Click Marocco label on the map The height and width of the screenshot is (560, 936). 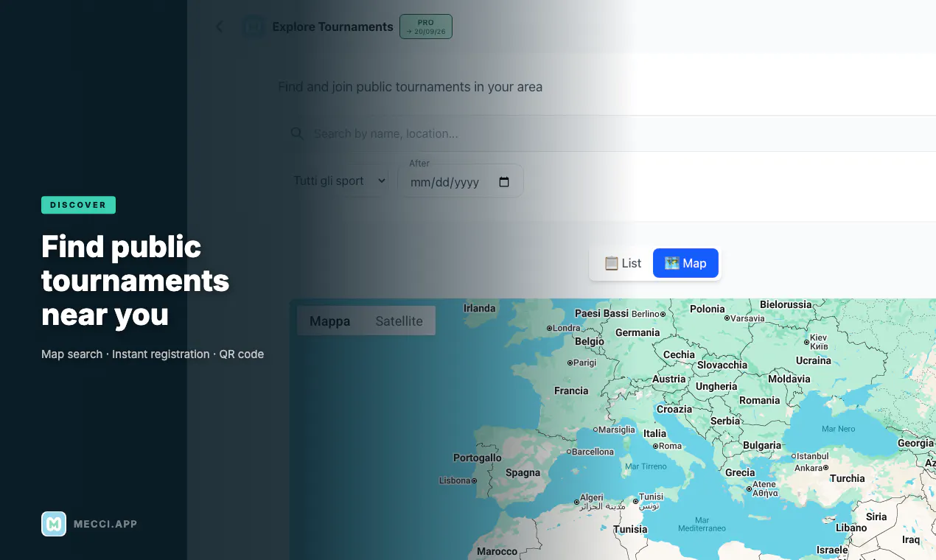497,551
